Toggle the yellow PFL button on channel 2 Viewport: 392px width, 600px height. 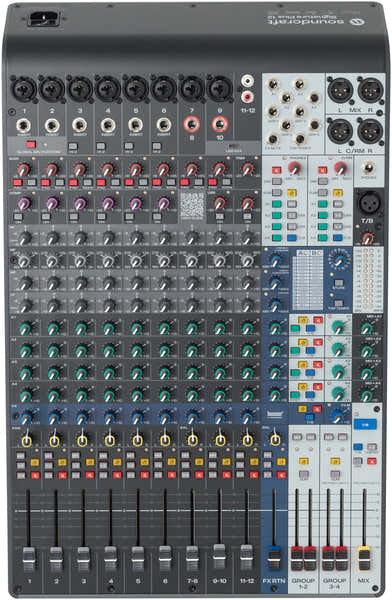tap(62, 462)
